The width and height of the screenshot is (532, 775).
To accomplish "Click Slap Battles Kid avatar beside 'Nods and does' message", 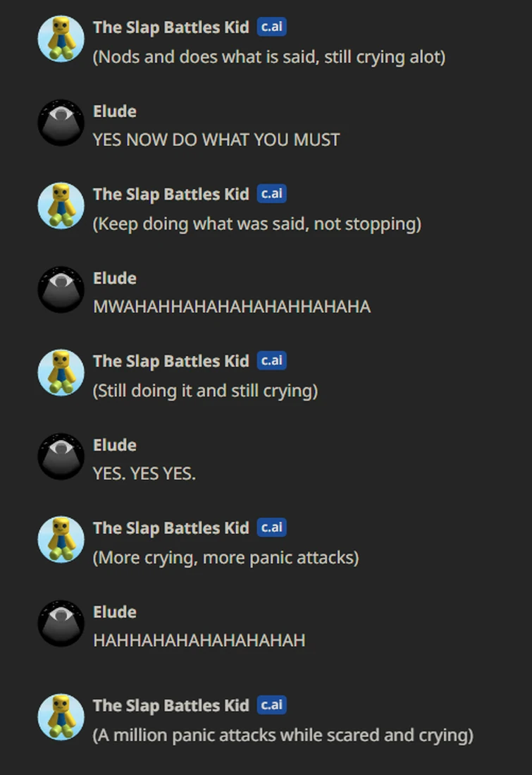I will pyautogui.click(x=61, y=39).
